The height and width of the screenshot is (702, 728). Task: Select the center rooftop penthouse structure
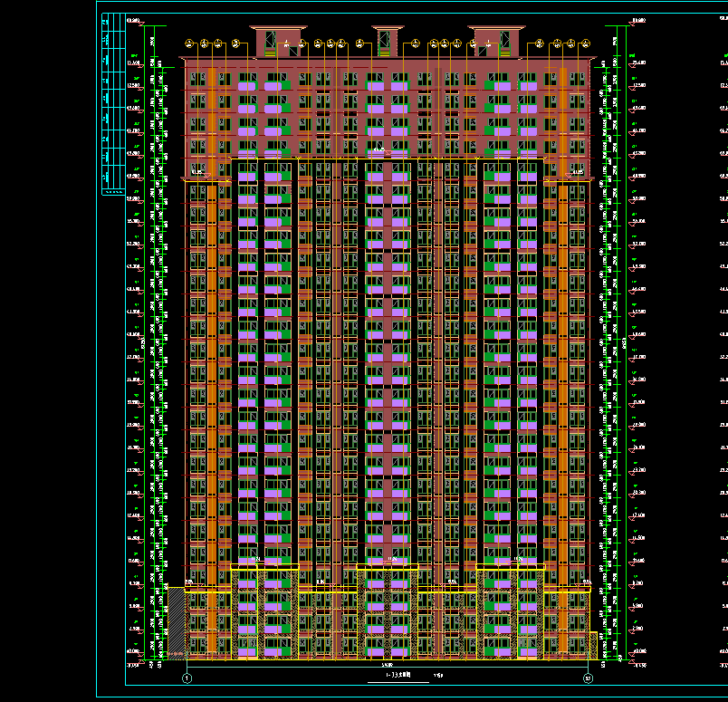click(387, 41)
